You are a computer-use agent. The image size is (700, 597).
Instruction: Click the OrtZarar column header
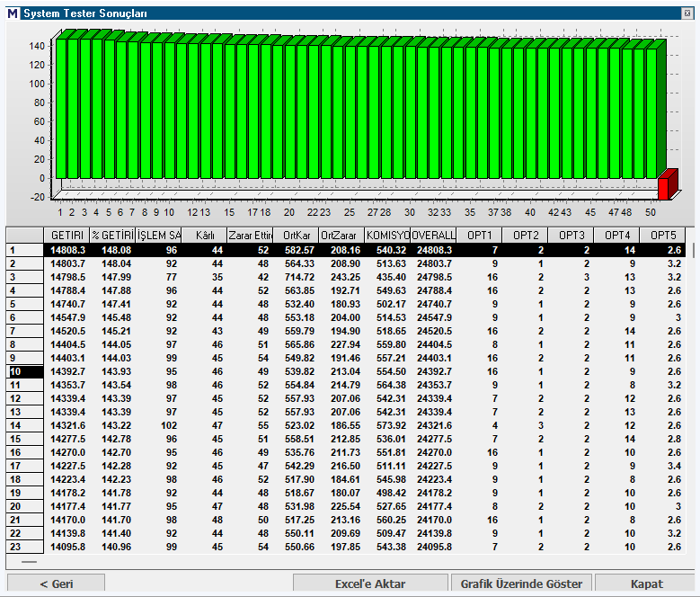point(342,236)
